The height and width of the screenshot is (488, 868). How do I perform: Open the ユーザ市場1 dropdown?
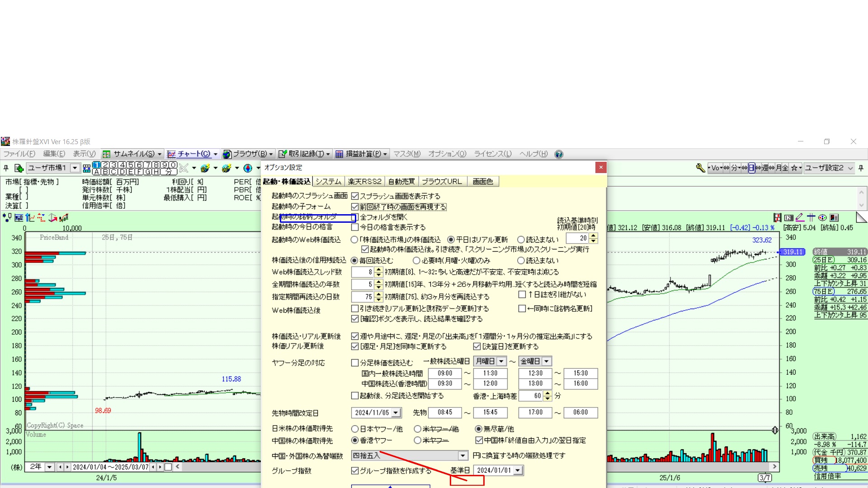coord(75,168)
